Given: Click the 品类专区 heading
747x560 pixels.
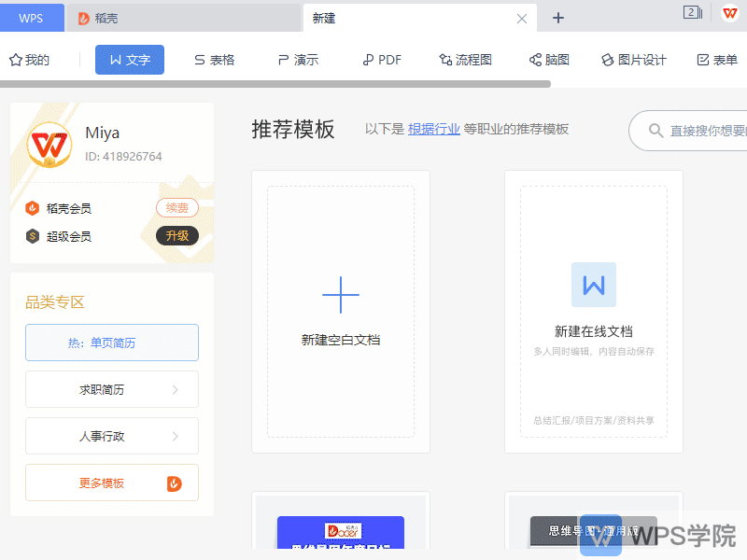Looking at the screenshot, I should [x=55, y=301].
